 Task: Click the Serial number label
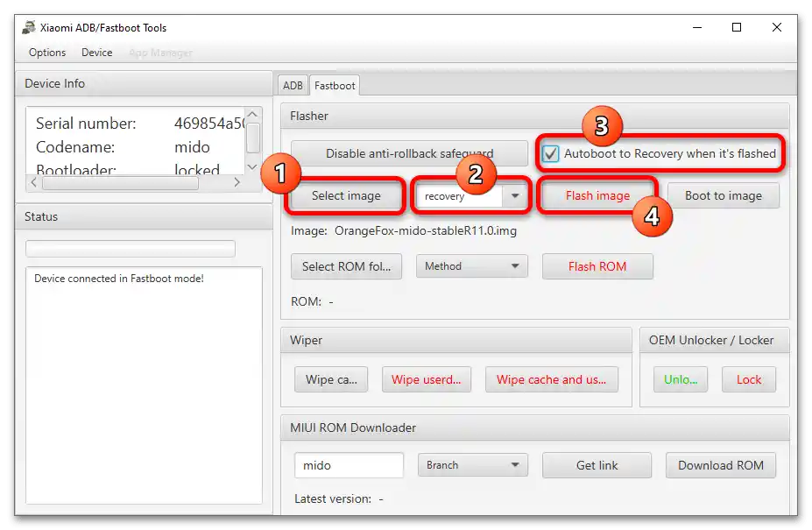pyautogui.click(x=86, y=124)
